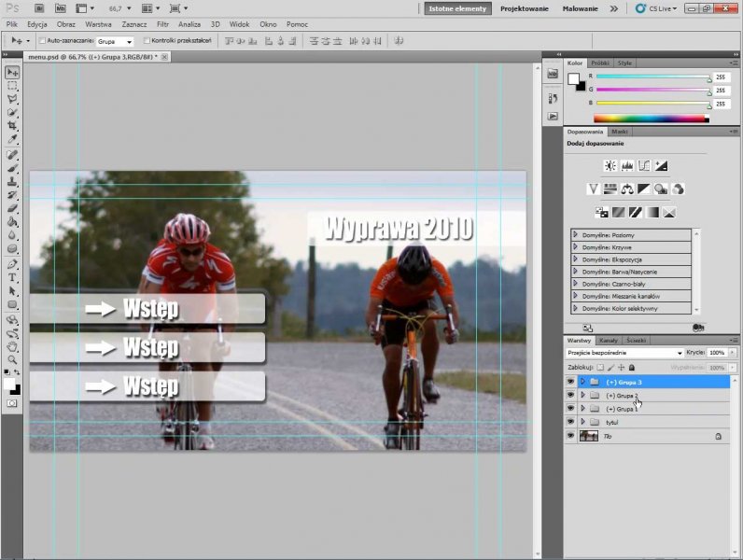Open the Filtr menu
The width and height of the screenshot is (743, 560).
162,23
